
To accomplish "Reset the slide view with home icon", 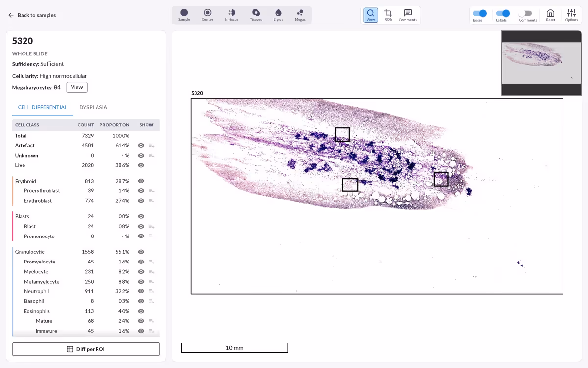I will click(550, 15).
